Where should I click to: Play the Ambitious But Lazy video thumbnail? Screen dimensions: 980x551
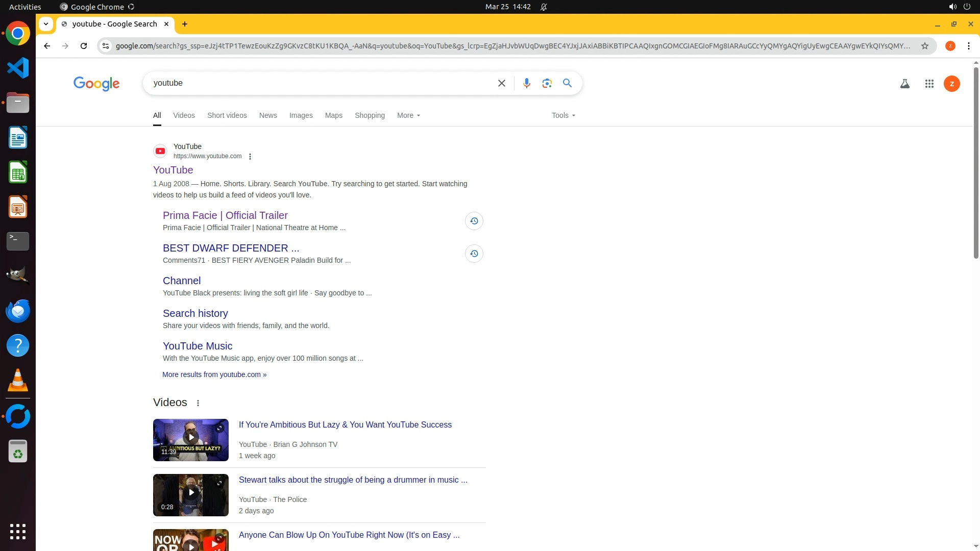point(191,438)
